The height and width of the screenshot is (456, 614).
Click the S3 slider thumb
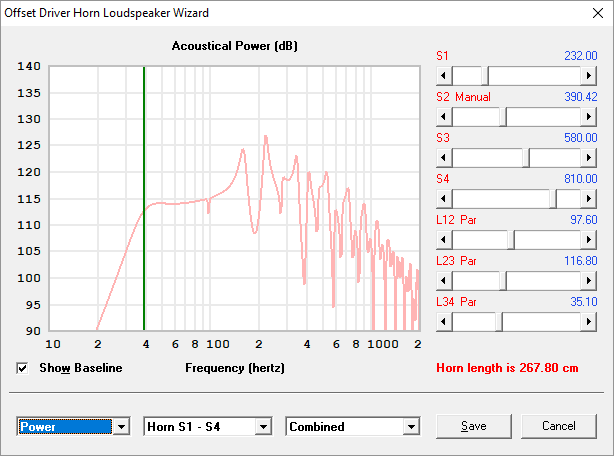pyautogui.click(x=526, y=158)
